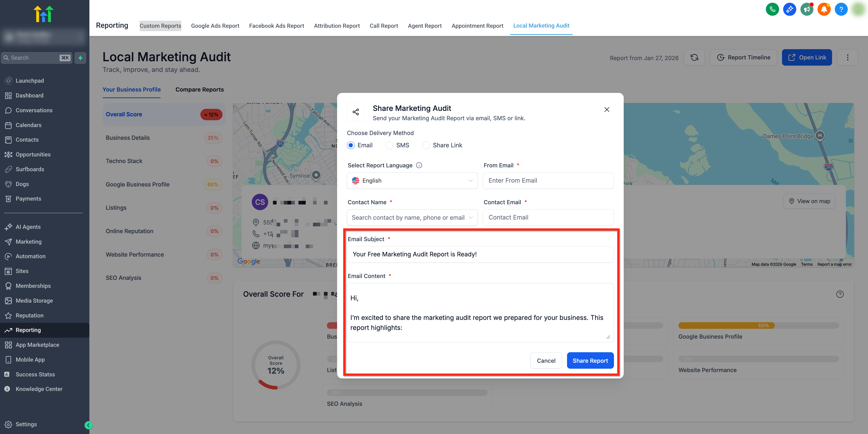Open the Compare Reports tab

(x=199, y=89)
